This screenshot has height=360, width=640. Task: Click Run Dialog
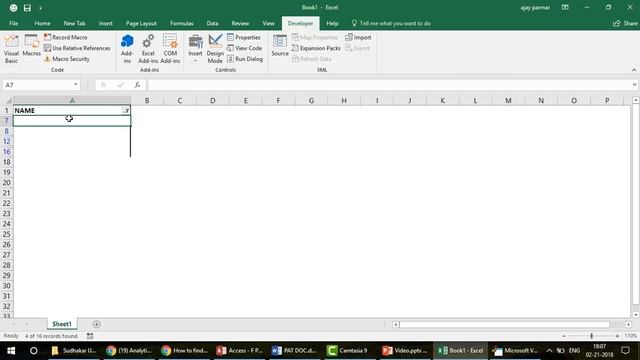245,59
